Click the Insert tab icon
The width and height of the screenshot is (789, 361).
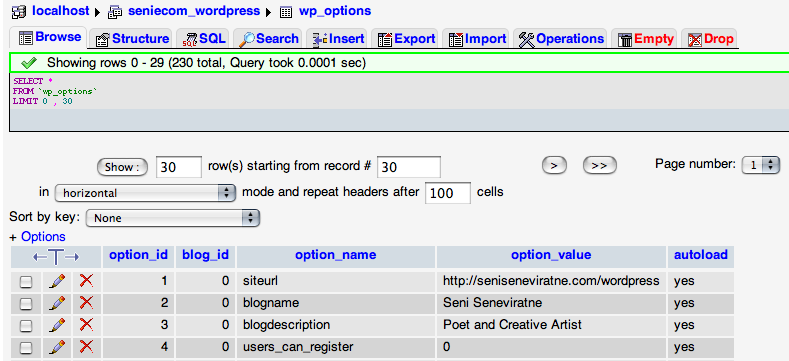(320, 40)
